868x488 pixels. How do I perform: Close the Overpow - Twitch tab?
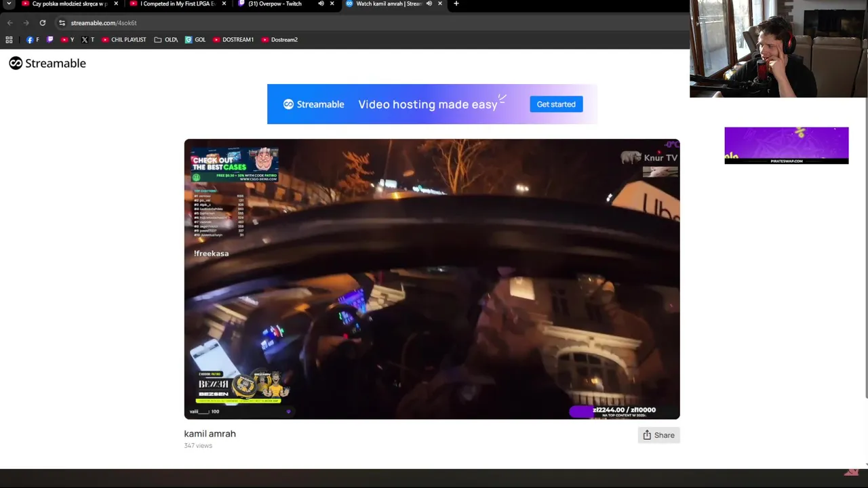(332, 4)
